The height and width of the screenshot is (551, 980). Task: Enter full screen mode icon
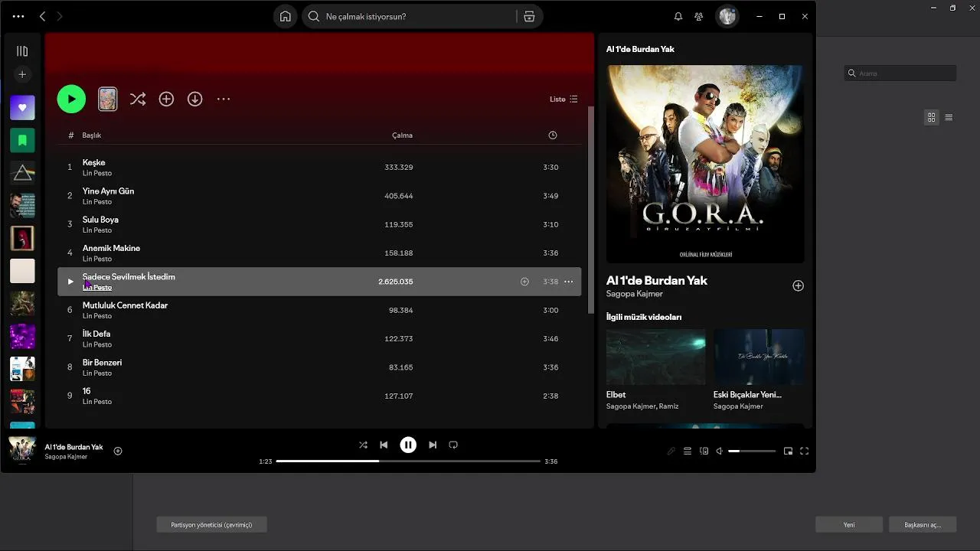804,452
